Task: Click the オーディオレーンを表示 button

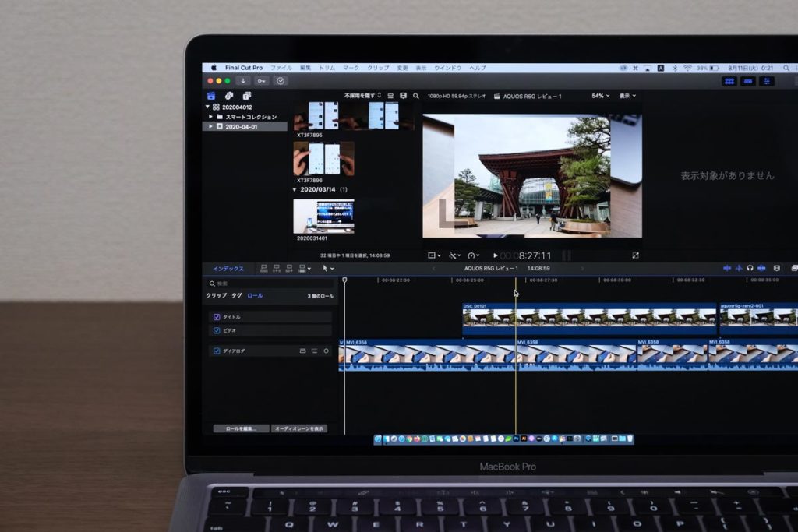Action: pos(299,428)
